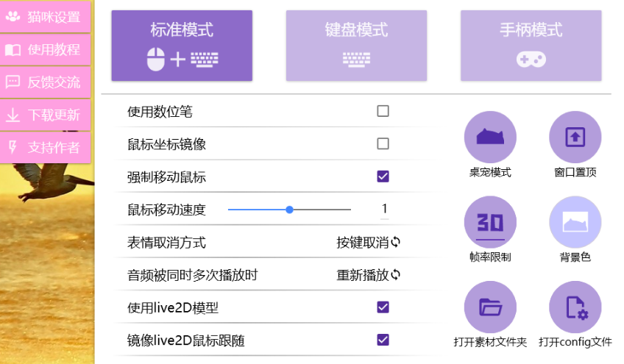Viewport: 624px width, 364px height.
Task: Click the 打开素材文件夹 folder icon
Action: click(490, 307)
